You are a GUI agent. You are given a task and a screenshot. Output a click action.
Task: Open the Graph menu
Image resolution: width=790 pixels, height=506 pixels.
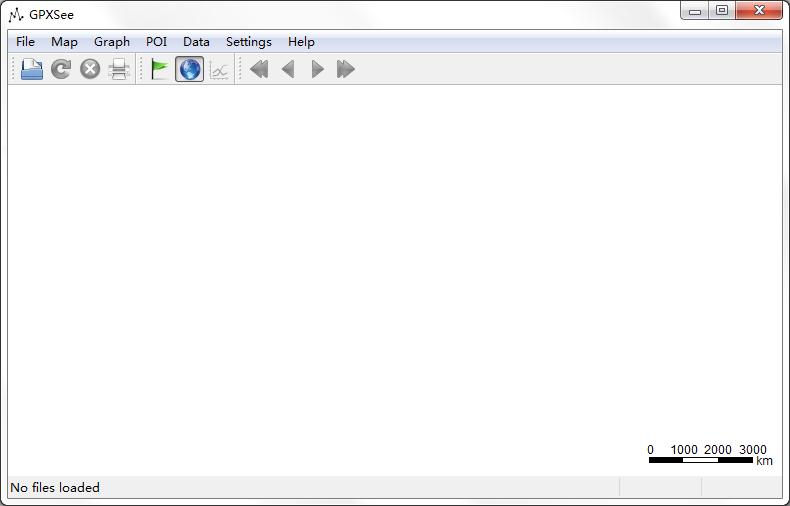pyautogui.click(x=112, y=42)
